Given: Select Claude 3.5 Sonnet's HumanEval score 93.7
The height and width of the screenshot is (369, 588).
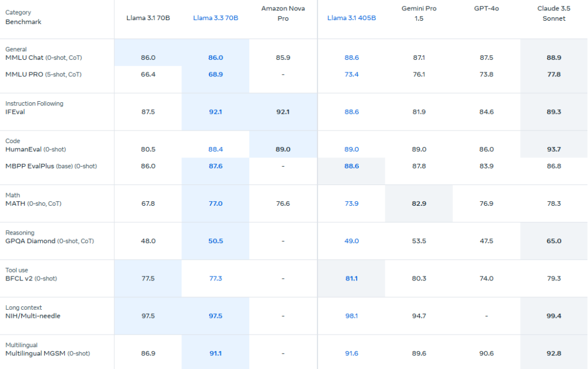Looking at the screenshot, I should pyautogui.click(x=554, y=149).
